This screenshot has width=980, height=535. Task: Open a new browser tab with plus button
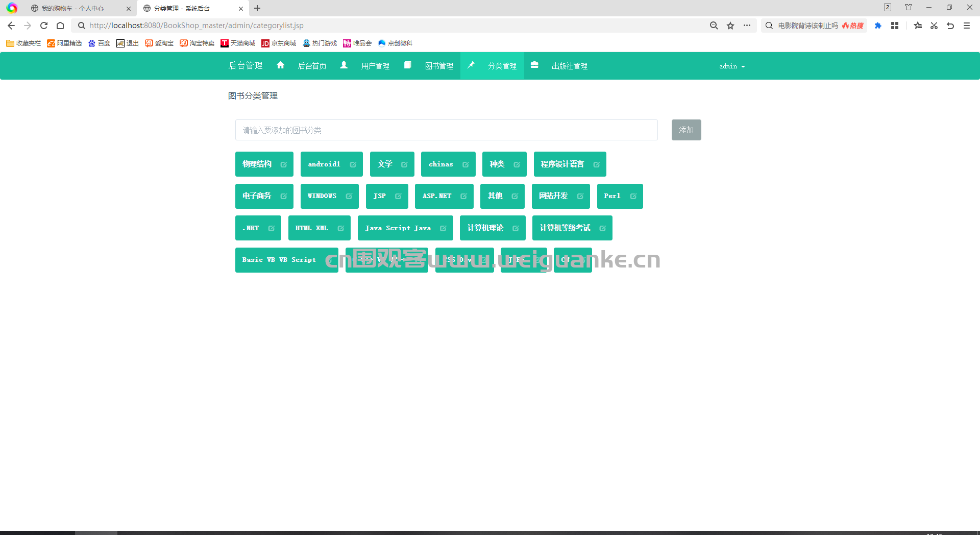click(x=257, y=8)
